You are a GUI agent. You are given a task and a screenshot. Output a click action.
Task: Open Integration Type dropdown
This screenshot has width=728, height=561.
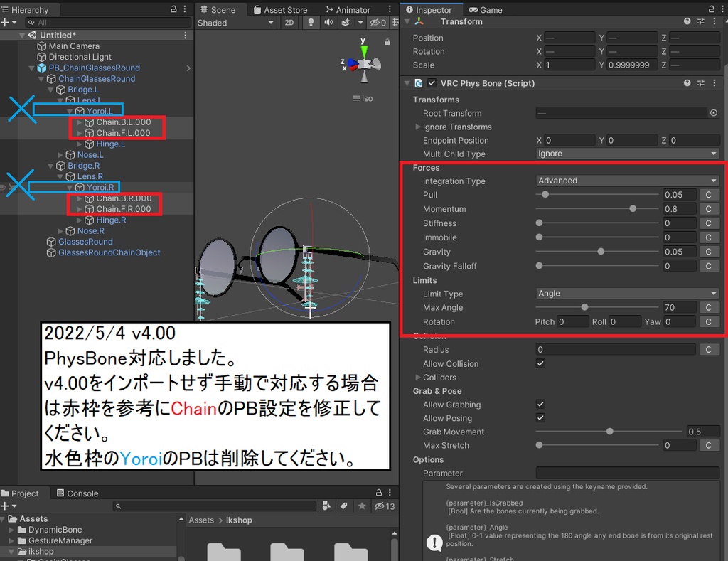click(x=627, y=180)
